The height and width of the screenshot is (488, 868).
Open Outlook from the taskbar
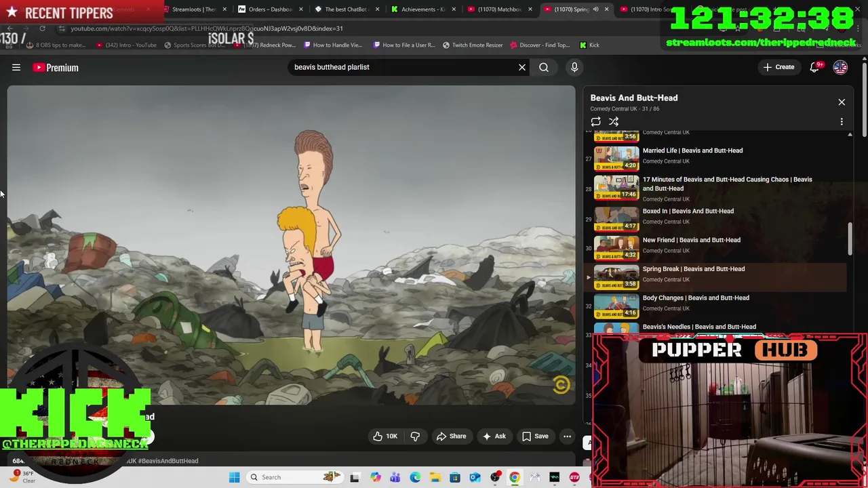[x=475, y=477]
